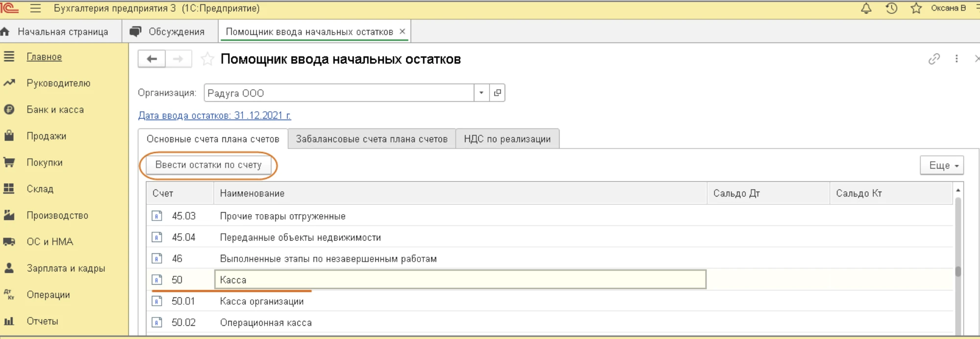Open the history clock icon
Image resolution: width=980 pixels, height=339 pixels.
pos(891,8)
